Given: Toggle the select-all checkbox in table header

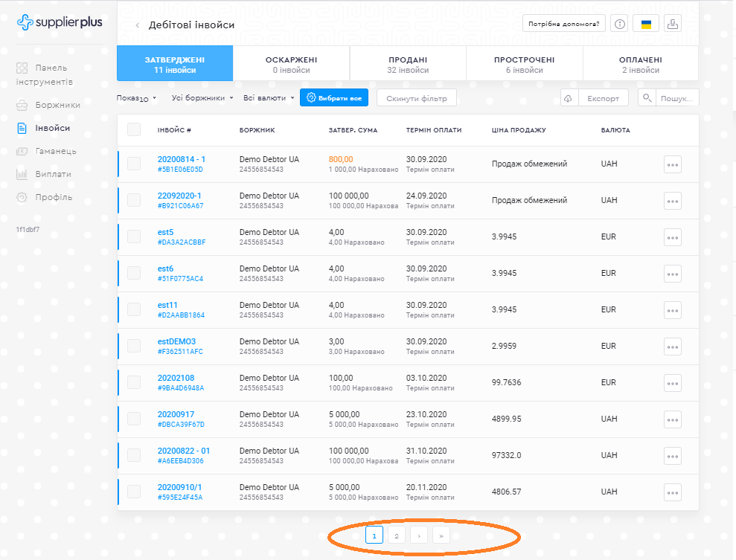Looking at the screenshot, I should pos(134,129).
